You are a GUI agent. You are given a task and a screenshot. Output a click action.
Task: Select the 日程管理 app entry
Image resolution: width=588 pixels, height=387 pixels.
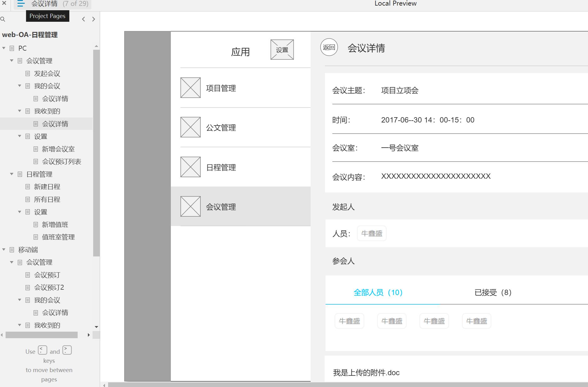[241, 167]
